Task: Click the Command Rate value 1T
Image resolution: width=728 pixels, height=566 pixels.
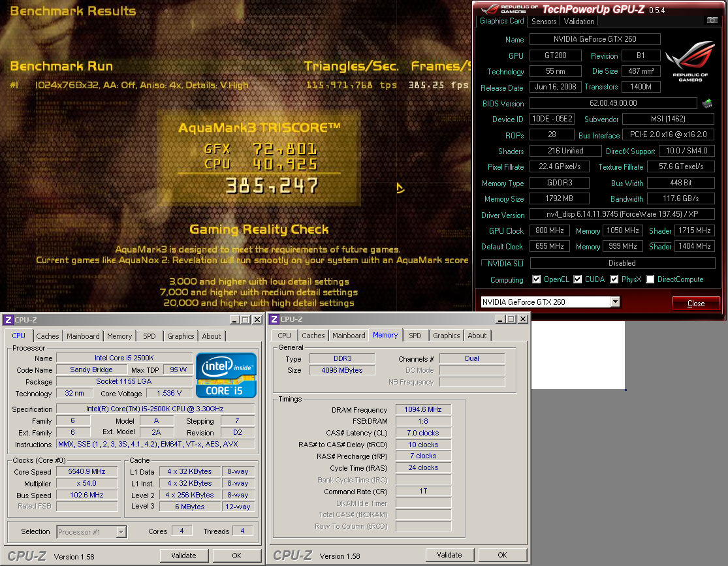Action: click(x=423, y=491)
